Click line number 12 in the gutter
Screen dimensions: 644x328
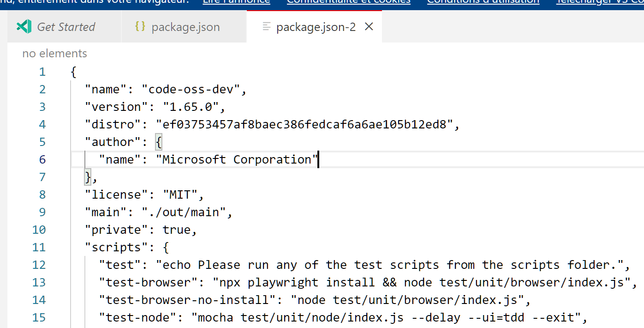(39, 264)
